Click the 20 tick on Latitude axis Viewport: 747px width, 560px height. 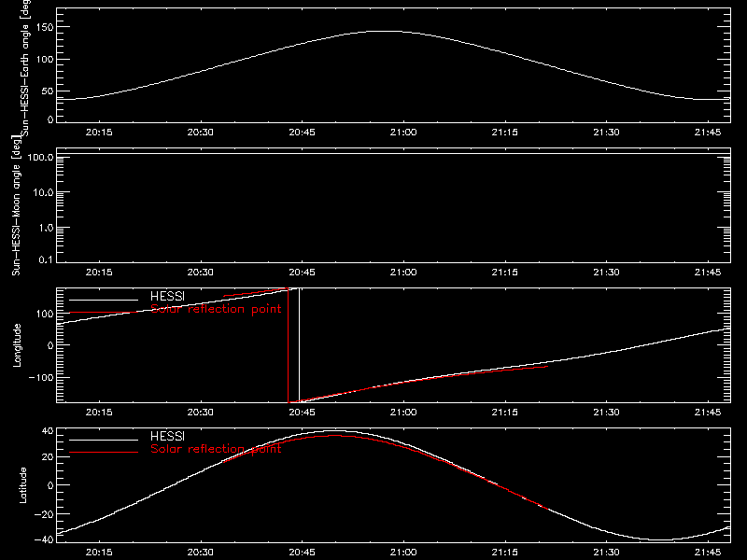pos(48,456)
